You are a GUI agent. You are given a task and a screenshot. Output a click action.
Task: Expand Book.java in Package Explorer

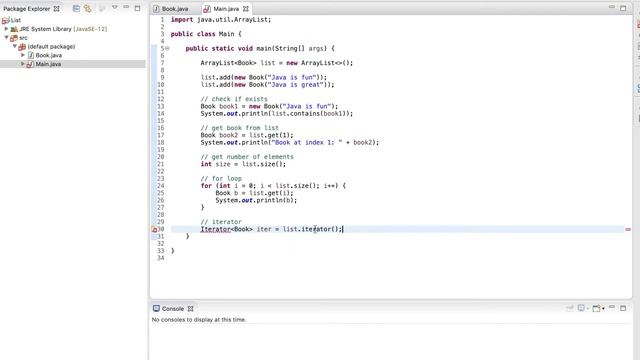(x=23, y=55)
